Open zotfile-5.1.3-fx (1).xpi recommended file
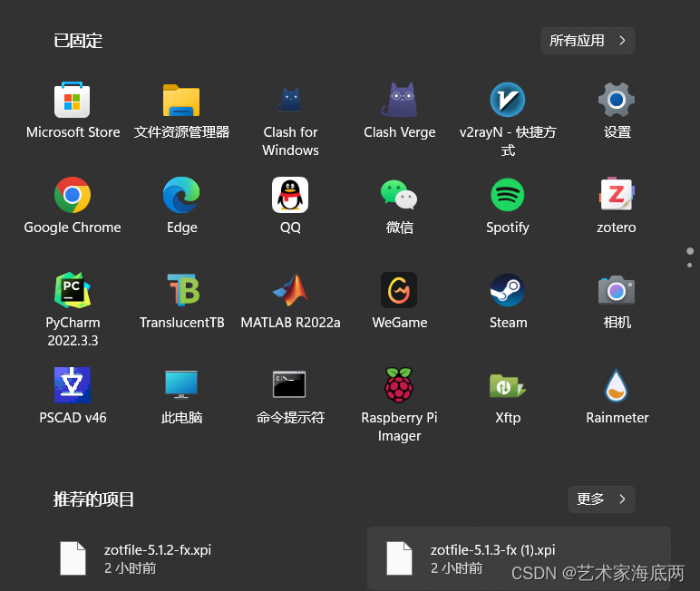This screenshot has height=591, width=700. pos(519,558)
